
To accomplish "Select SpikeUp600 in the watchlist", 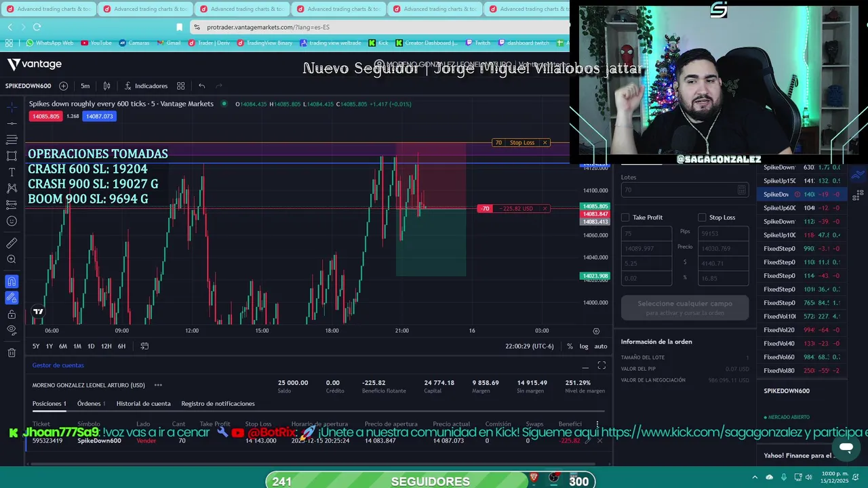I will [802, 208].
